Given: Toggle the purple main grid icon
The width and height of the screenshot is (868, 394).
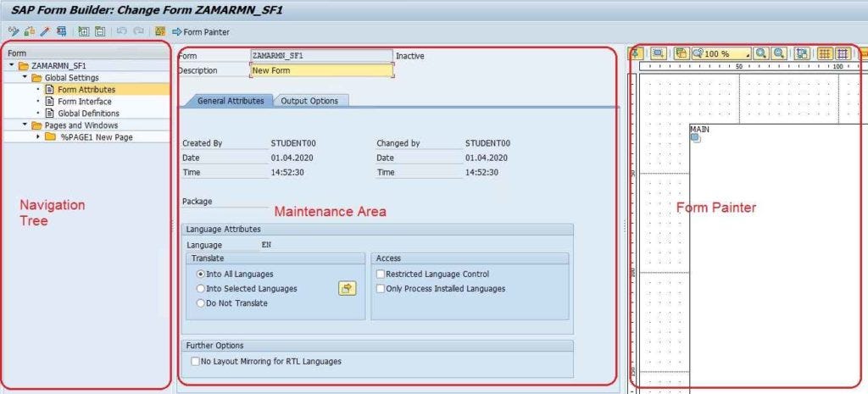Looking at the screenshot, I should coord(843,53).
